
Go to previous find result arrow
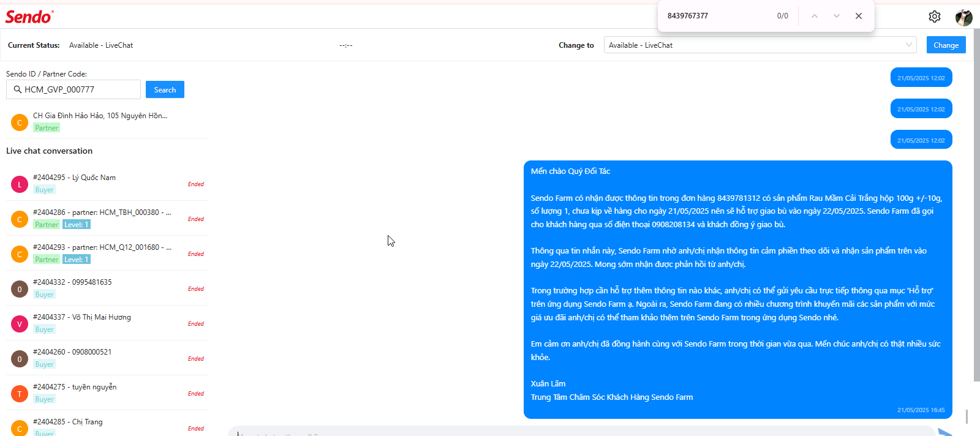point(814,16)
